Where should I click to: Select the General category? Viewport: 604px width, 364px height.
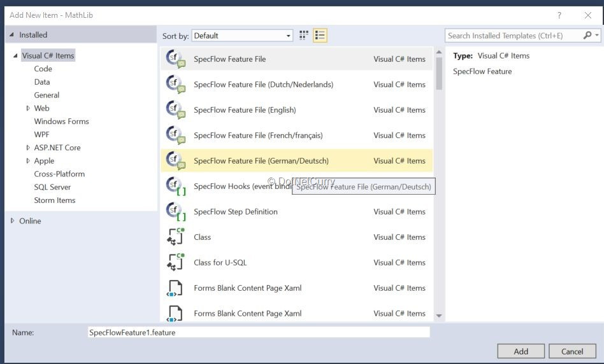tap(47, 95)
